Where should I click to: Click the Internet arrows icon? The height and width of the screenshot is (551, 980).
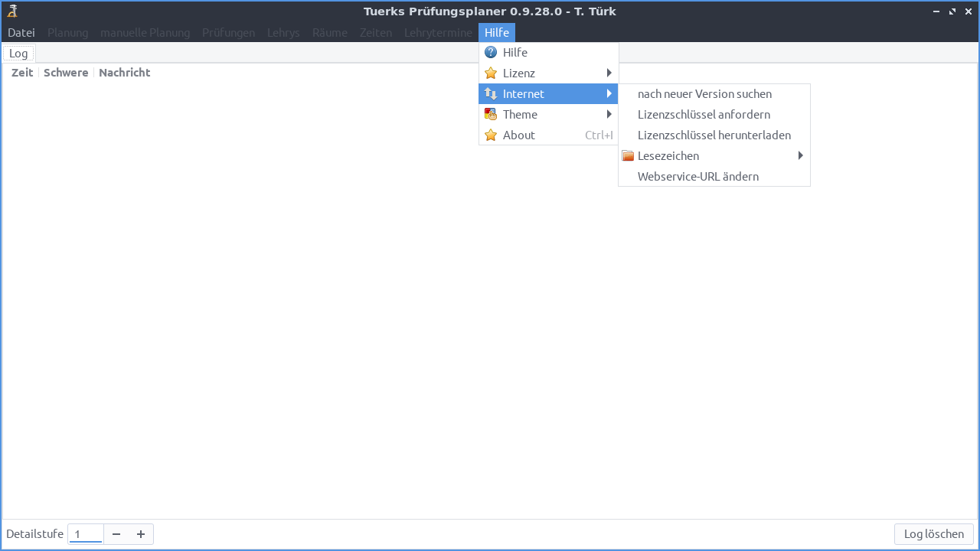coord(491,93)
